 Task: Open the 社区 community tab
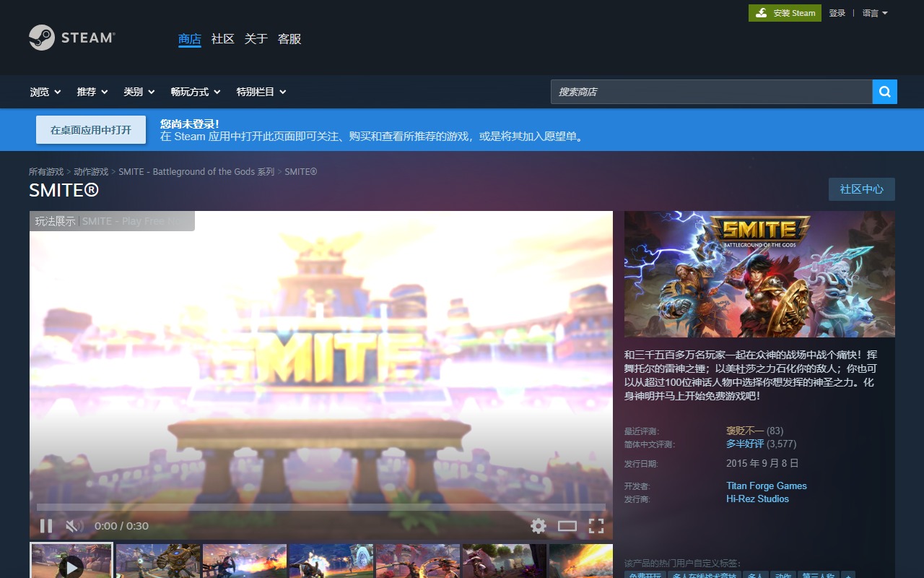coord(223,39)
